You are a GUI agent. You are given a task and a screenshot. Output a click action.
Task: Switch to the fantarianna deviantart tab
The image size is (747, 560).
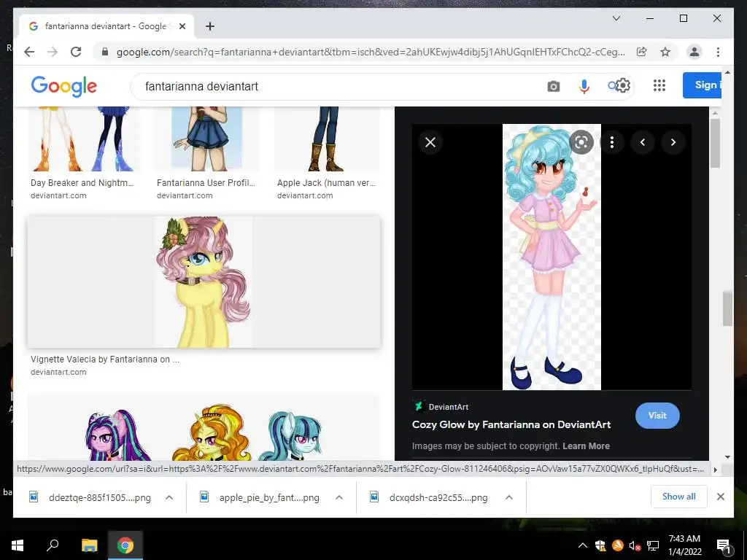pyautogui.click(x=107, y=26)
